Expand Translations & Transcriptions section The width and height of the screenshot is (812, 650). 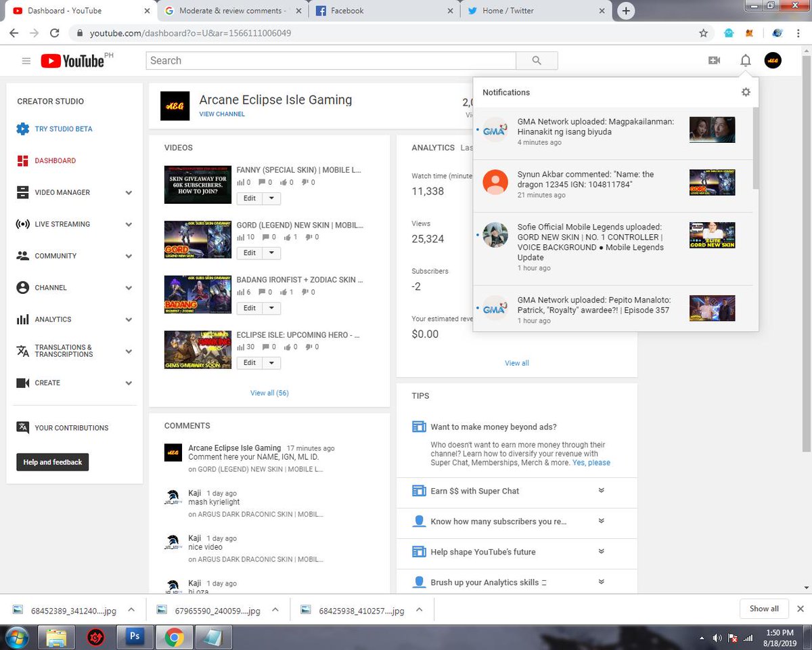[129, 351]
